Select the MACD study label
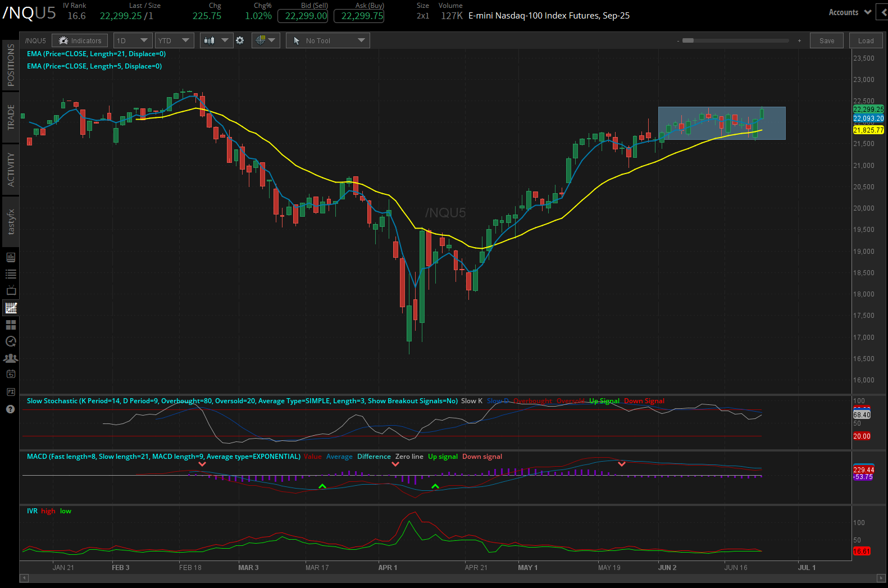This screenshot has width=888, height=588. point(163,457)
